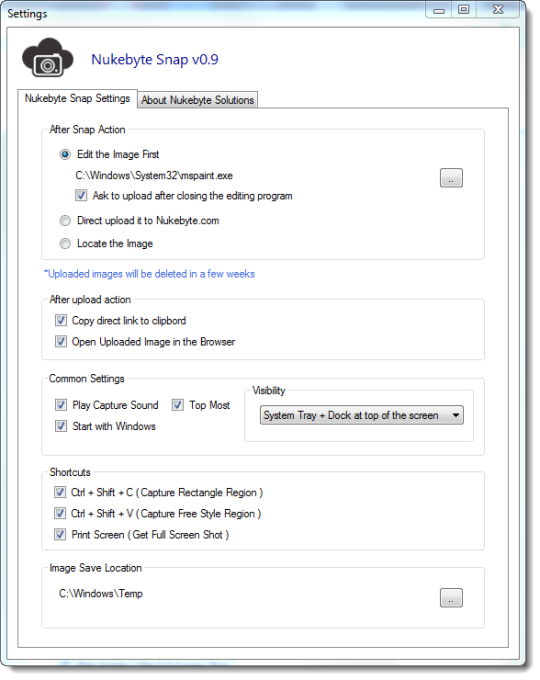Open the Nukebyte Snap Settings tab
Viewport: 540px width, 680px height.
[77, 98]
